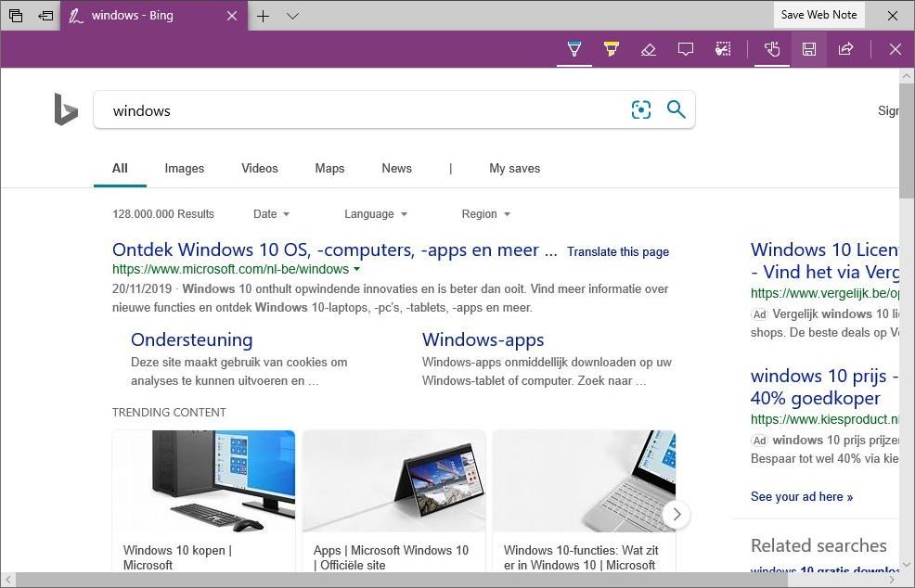Open the My saves tab
The image size is (915, 588).
coord(515,169)
